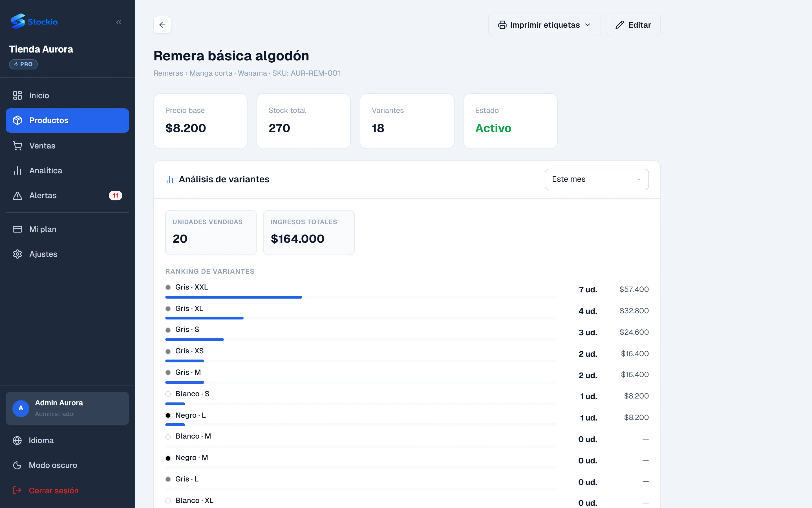Click the Modo oscuro moon icon
Image resolution: width=812 pixels, height=508 pixels.
[17, 465]
